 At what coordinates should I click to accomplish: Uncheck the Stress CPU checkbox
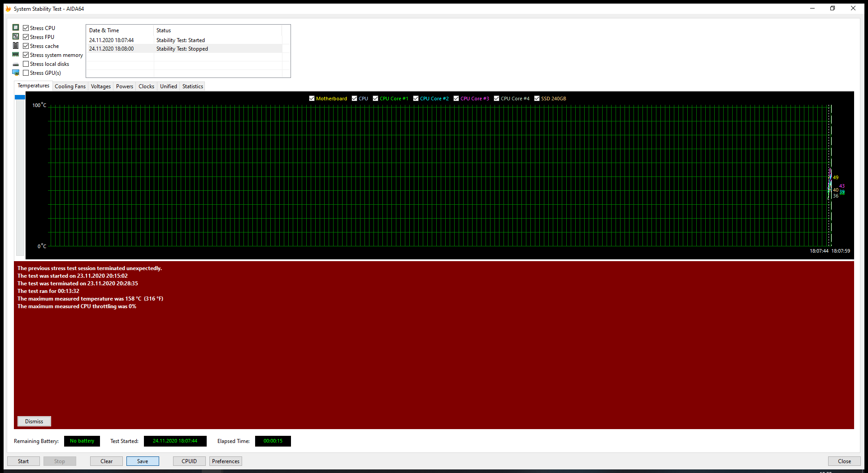[26, 28]
